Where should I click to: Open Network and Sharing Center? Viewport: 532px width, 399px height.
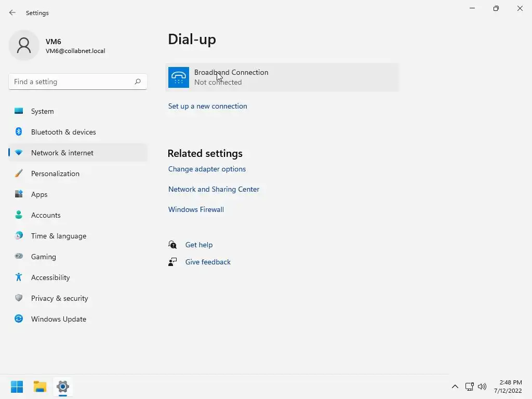(214, 189)
